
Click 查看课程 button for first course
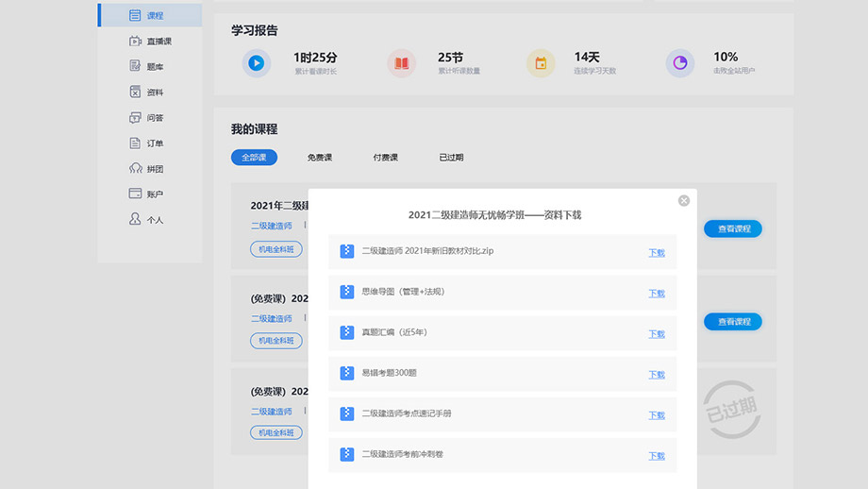coord(733,228)
